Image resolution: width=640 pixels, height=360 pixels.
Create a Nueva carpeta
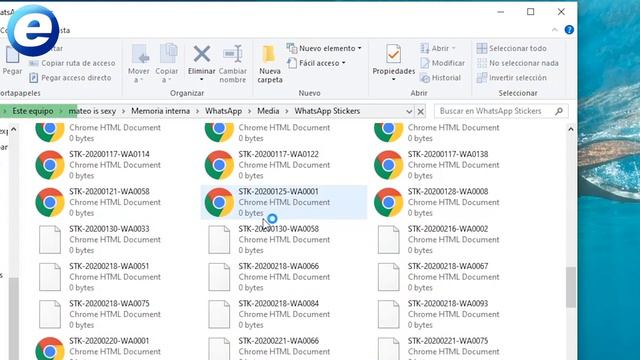pyautogui.click(x=269, y=63)
